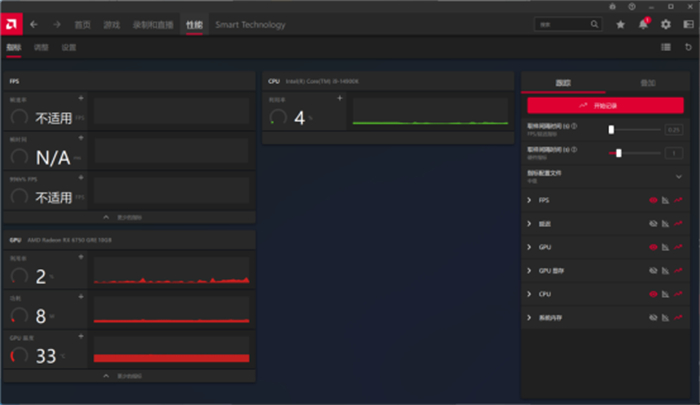Viewport: 700px width, 405px height.
Task: Select the 指标 metrics sub-tab
Action: click(14, 47)
